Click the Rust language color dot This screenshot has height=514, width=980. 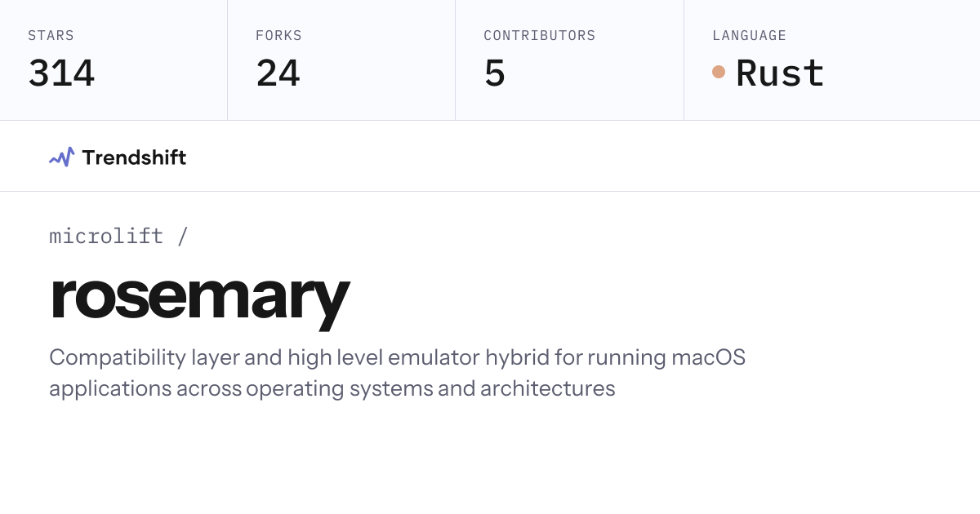tap(719, 72)
